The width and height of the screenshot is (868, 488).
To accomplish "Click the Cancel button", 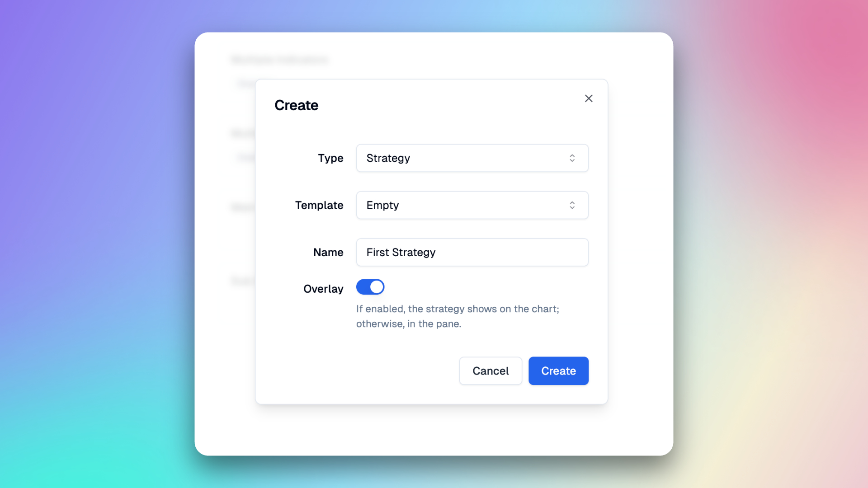I will [491, 371].
